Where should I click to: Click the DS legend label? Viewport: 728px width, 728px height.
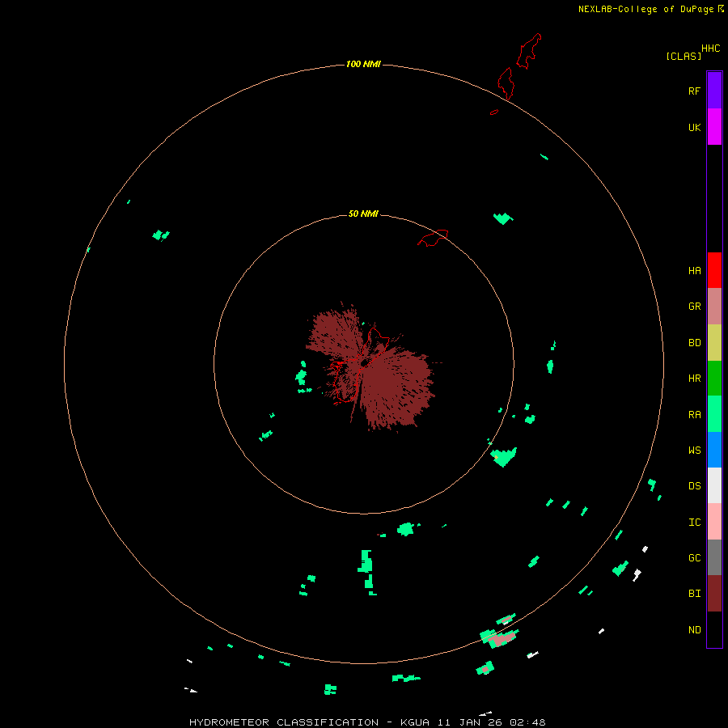694,486
